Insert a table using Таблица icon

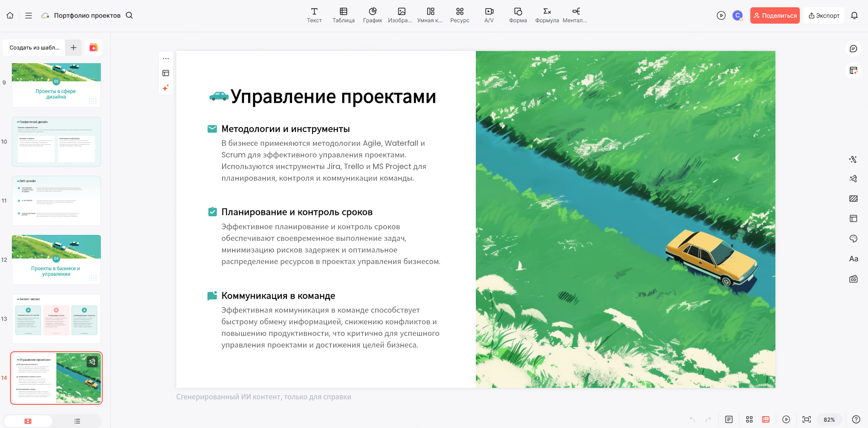(343, 15)
